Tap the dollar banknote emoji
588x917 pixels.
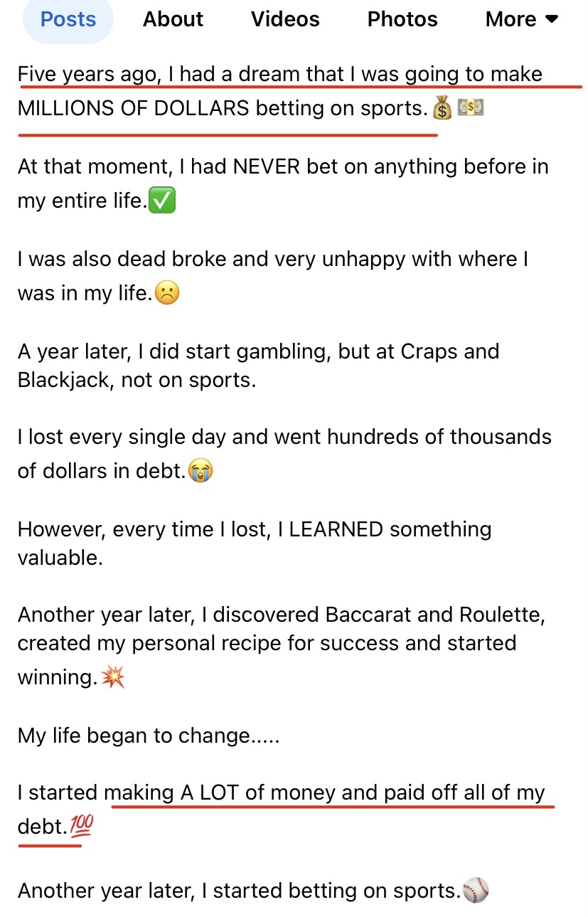click(x=471, y=109)
